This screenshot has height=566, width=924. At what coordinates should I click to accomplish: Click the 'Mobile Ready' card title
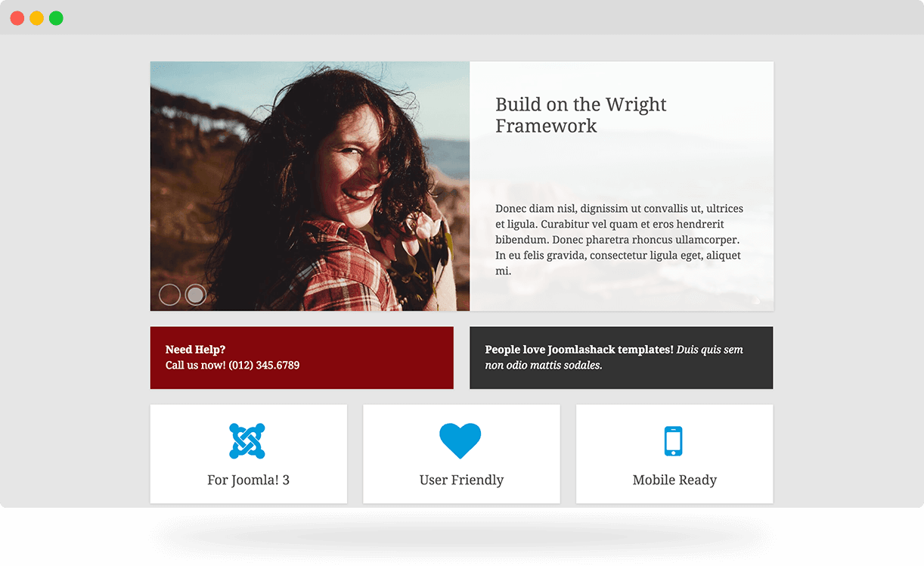tap(674, 480)
